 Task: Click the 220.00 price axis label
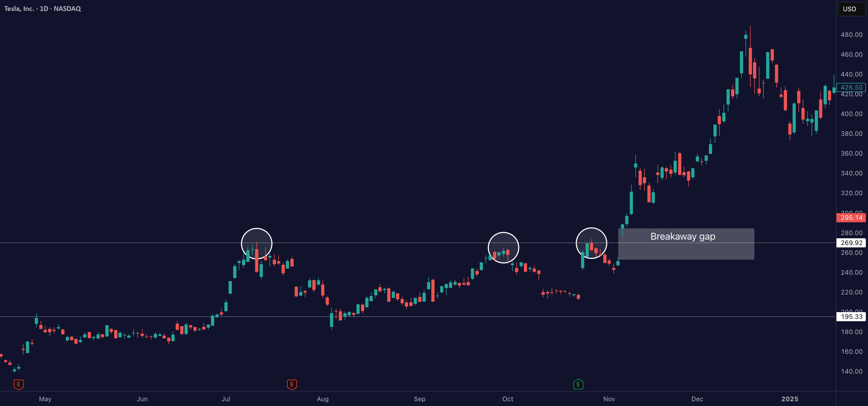pyautogui.click(x=851, y=292)
